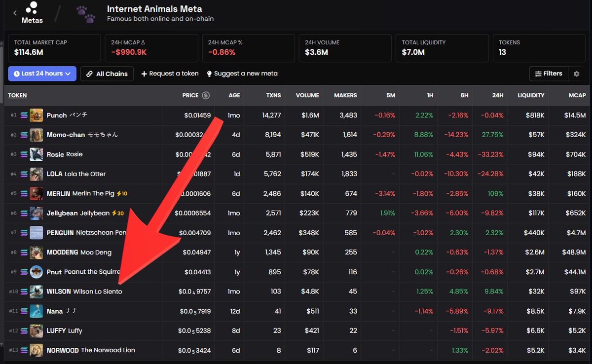Click the Jellybean token avatar
The image size is (592, 364).
pos(36,213)
